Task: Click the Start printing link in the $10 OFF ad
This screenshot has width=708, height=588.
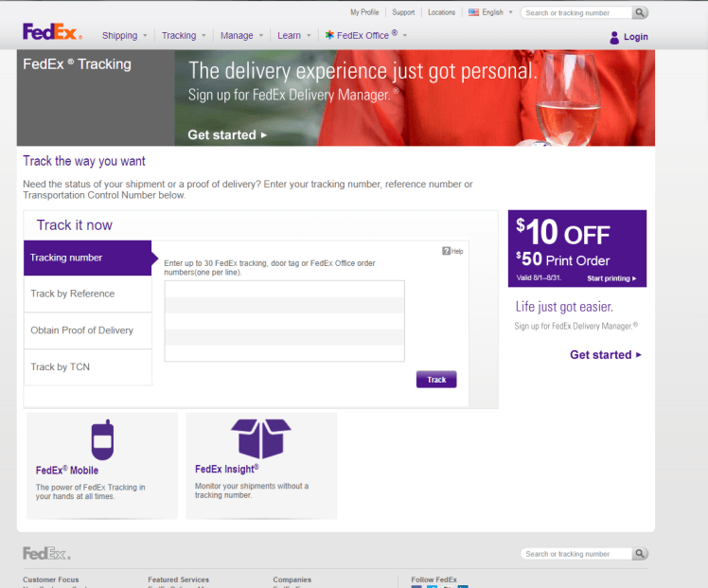Action: click(x=611, y=278)
